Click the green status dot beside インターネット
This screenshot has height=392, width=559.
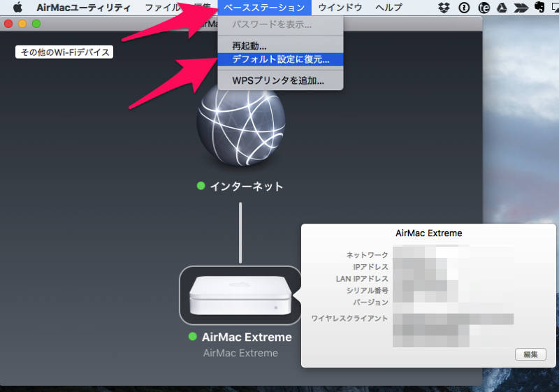(x=201, y=186)
